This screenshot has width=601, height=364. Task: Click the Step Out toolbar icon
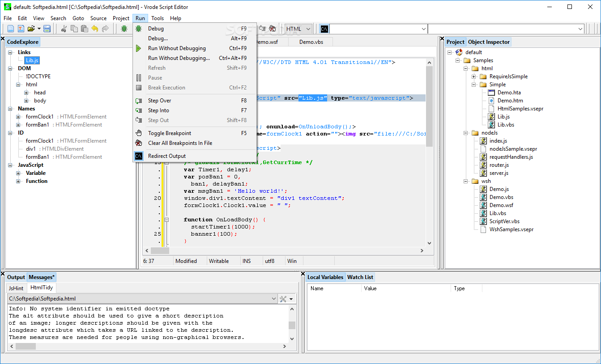[x=263, y=29]
